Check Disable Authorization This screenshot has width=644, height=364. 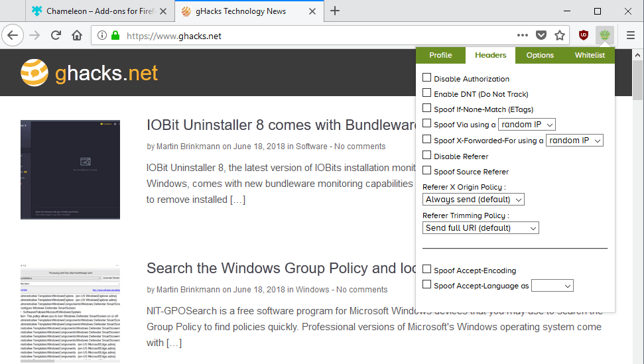click(426, 78)
